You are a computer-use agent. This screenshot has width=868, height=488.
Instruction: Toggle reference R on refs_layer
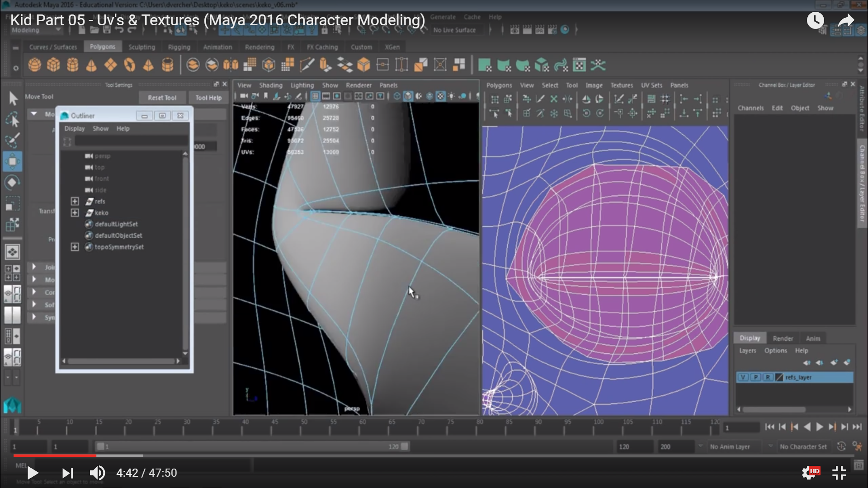click(x=768, y=377)
